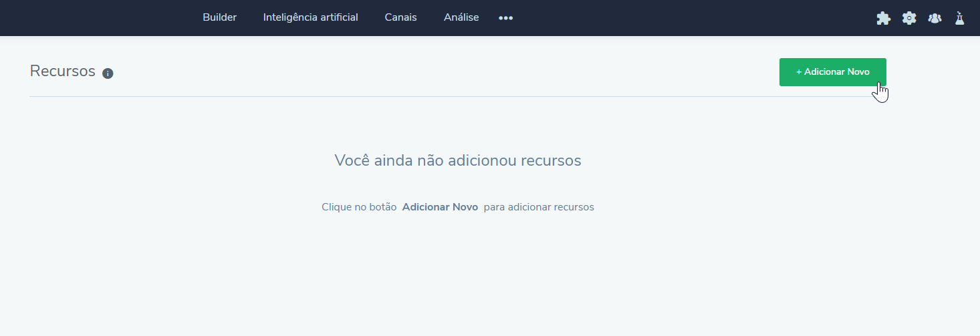Viewport: 980px width, 336px height.
Task: Click the beta flask icon
Action: tap(960, 18)
